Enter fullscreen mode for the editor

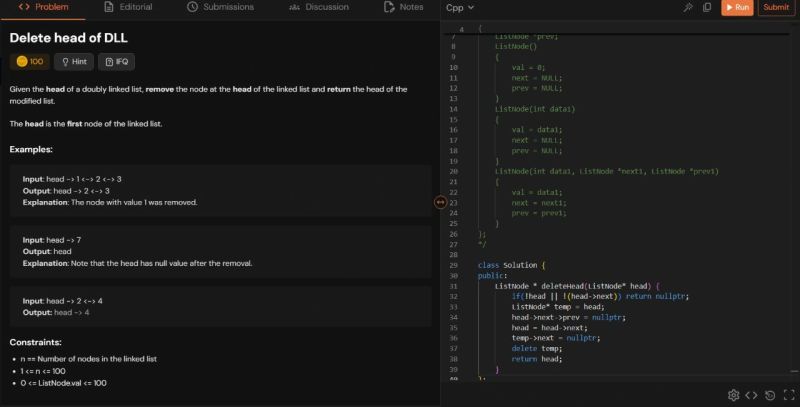[x=789, y=395]
